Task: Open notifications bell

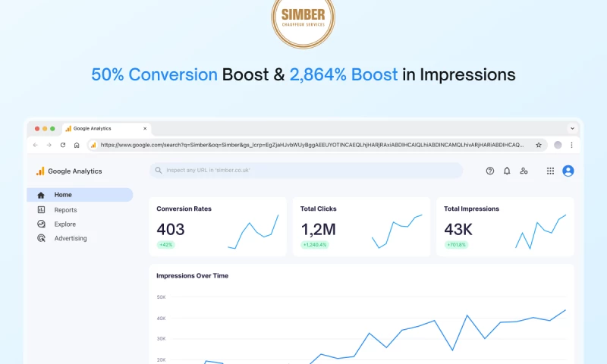Action: 507,171
